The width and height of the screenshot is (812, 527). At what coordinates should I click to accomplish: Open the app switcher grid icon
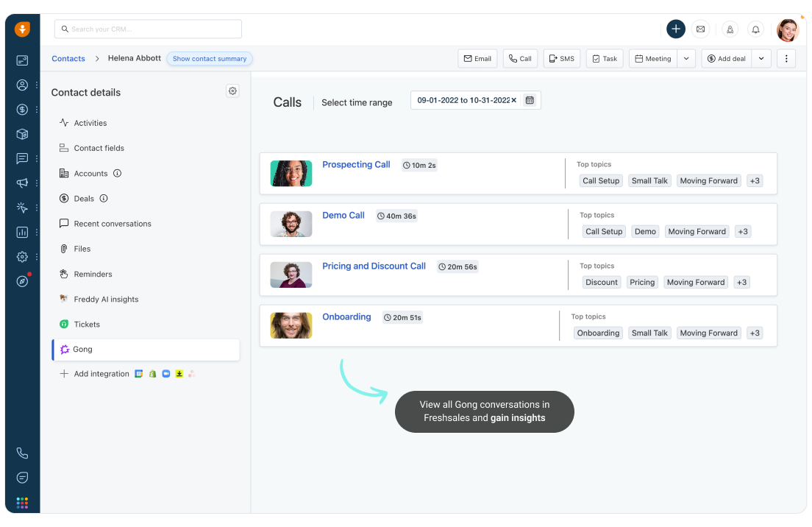pyautogui.click(x=22, y=503)
